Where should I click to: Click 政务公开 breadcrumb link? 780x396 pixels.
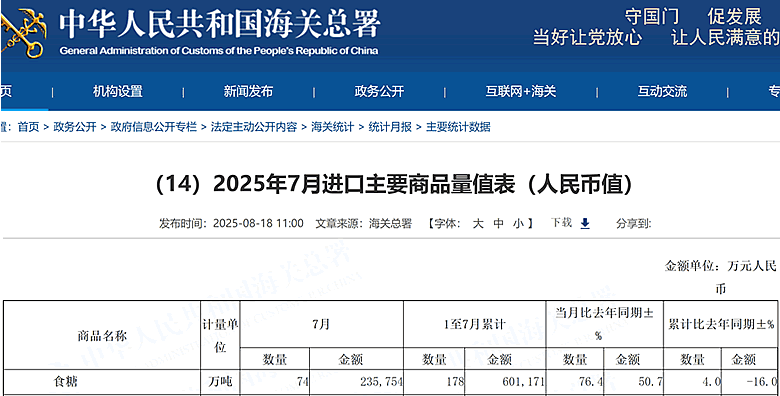pos(75,127)
